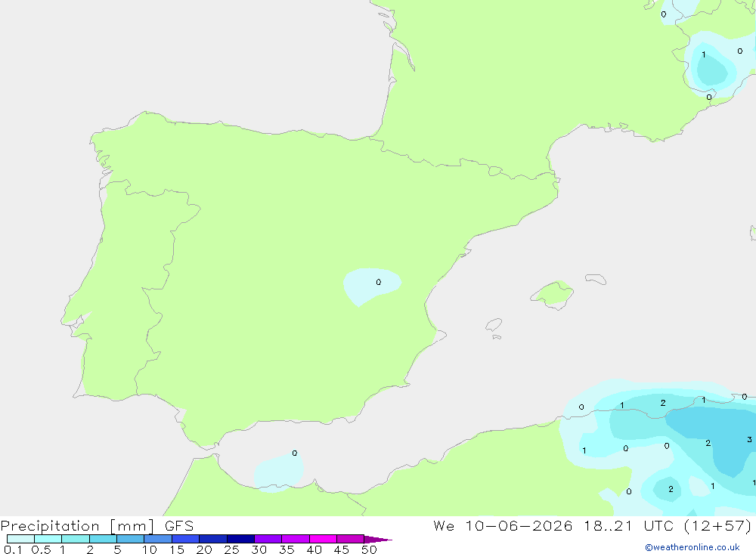The image size is (756, 554).
Task: Click the weatheronline.co.uk copyright link
Action: coord(692,547)
